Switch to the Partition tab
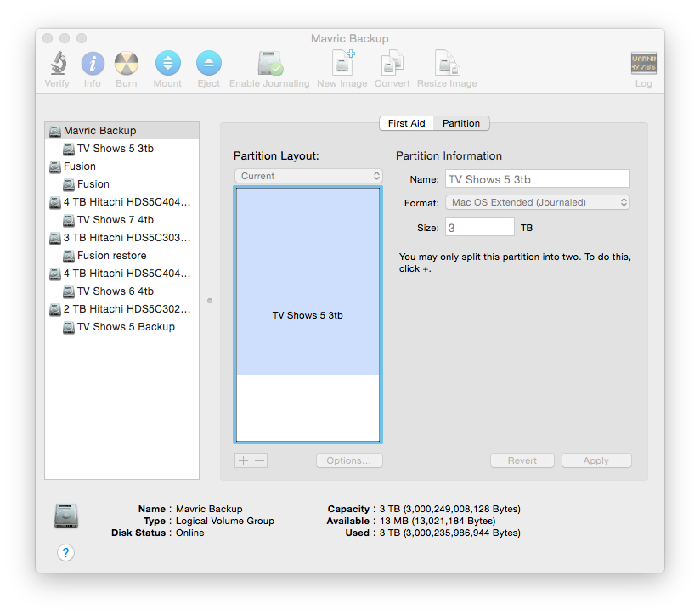 pyautogui.click(x=461, y=123)
